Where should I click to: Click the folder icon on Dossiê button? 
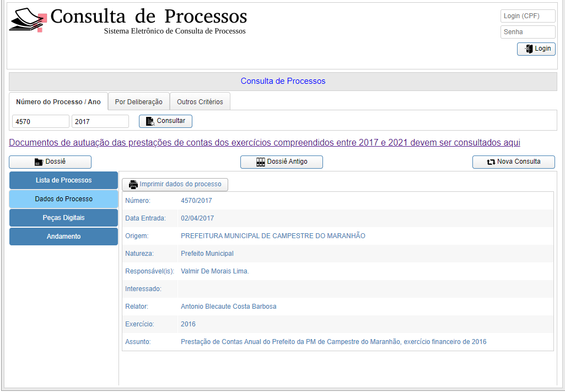[x=39, y=162]
